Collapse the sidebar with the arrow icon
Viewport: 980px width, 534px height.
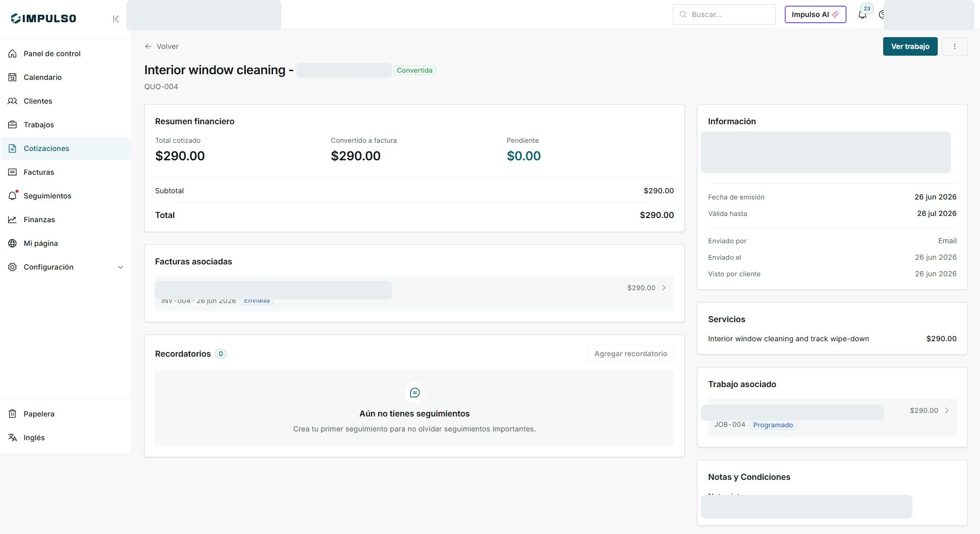tap(116, 19)
